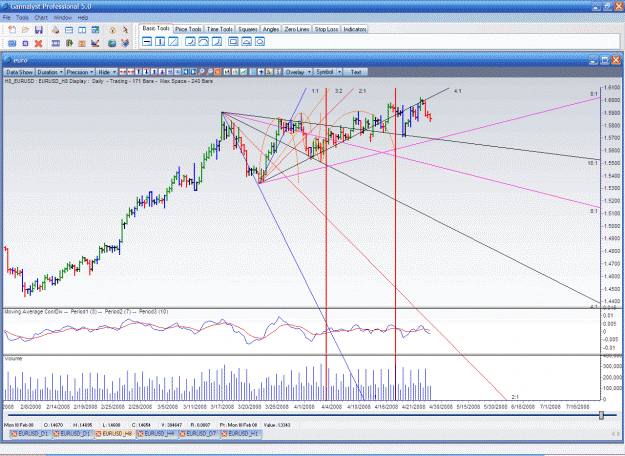Viewport: 625px width, 456px height.
Task: Click the chart tools icon next to the globe
Action: point(125,43)
